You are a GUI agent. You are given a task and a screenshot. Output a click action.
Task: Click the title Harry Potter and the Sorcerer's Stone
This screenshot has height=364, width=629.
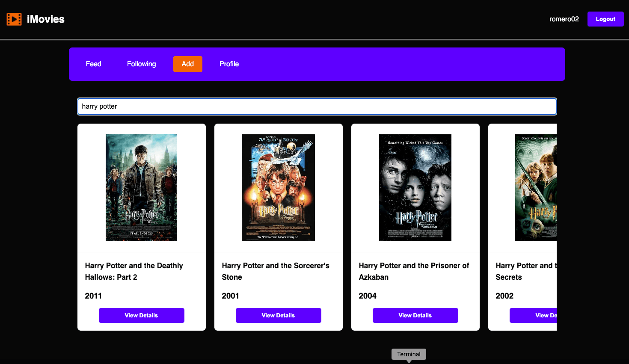pos(276,271)
